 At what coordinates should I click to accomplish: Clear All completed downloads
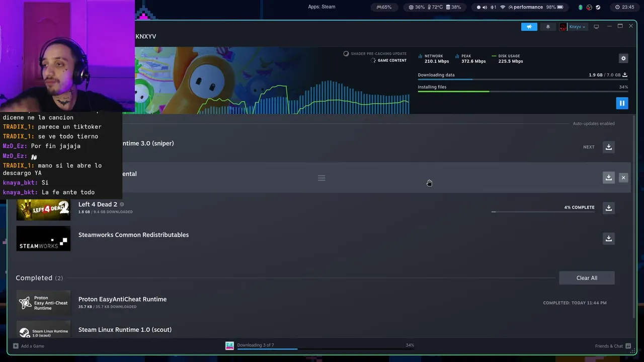(587, 278)
